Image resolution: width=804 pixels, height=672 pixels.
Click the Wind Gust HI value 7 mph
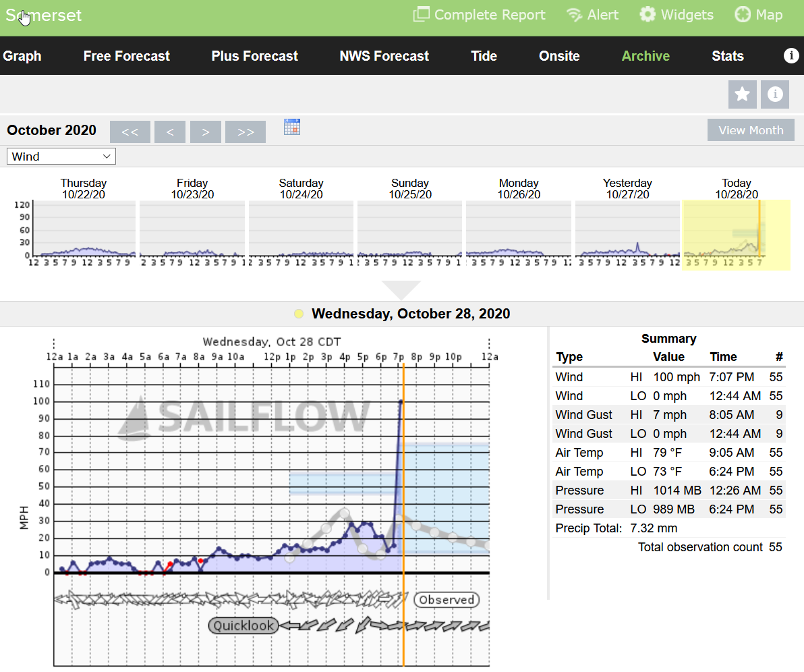(x=670, y=415)
